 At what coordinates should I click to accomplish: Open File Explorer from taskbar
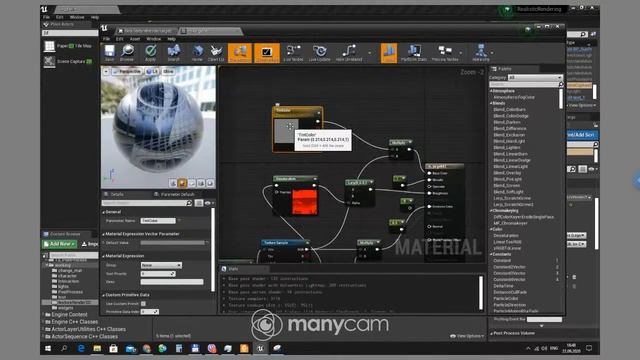coord(97,349)
